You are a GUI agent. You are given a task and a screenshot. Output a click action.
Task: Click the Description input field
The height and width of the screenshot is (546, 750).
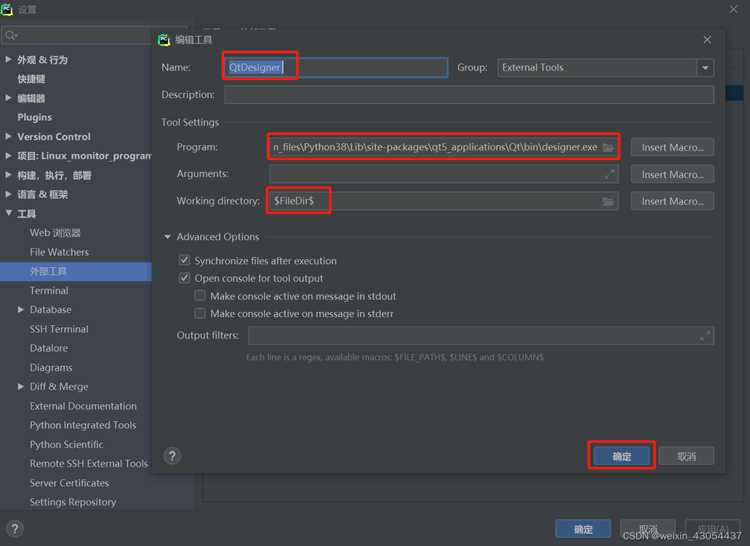tap(469, 95)
